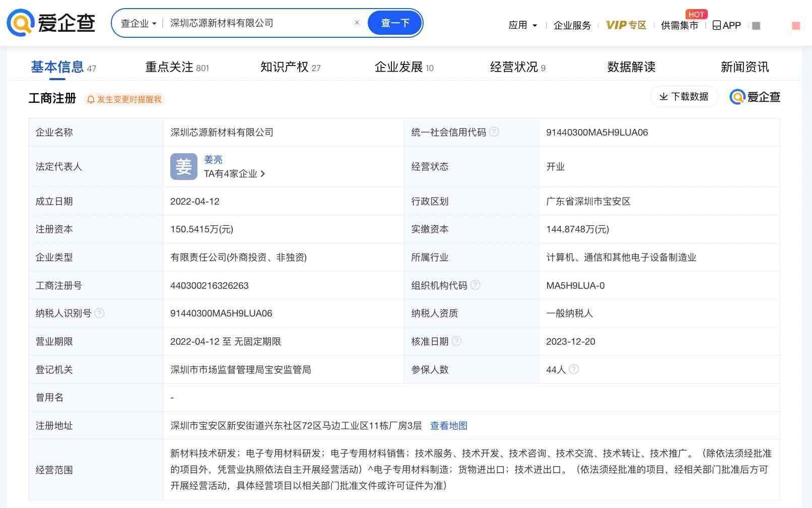
Task: Select the credit code 91440300MA5H9LUA06 beside 统一社会信用代码
Action: 597,132
